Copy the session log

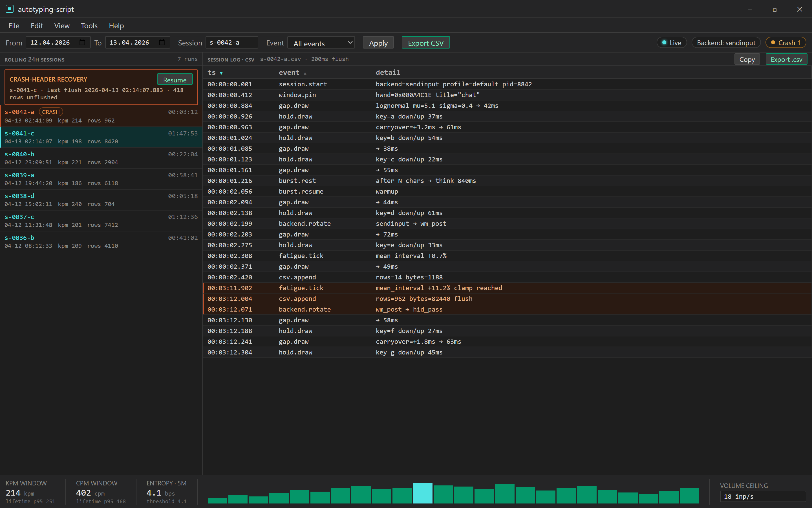click(747, 59)
